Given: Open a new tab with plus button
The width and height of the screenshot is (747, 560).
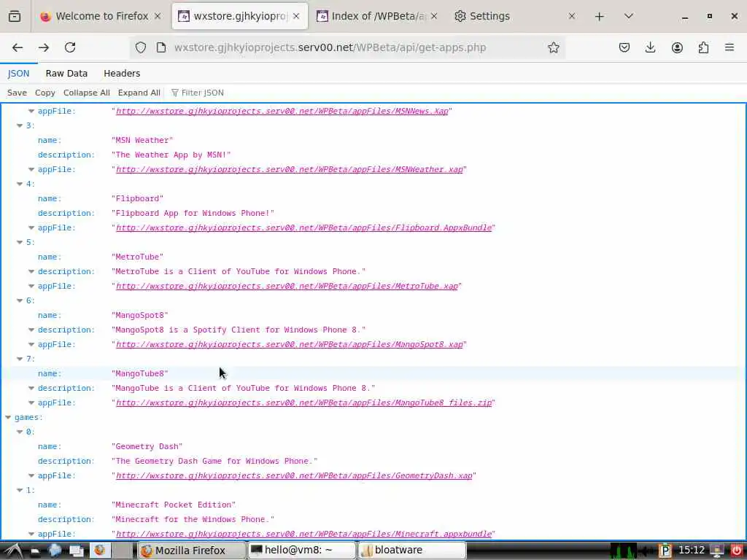Looking at the screenshot, I should pyautogui.click(x=600, y=16).
